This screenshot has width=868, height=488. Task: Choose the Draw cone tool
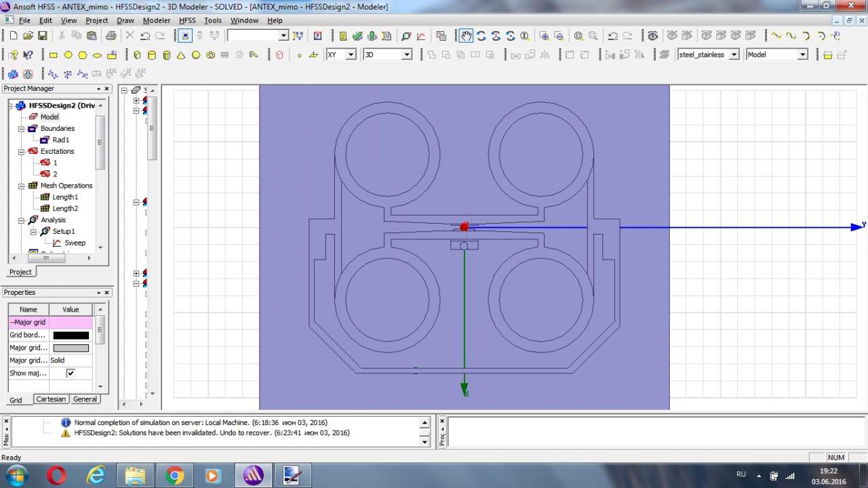pos(181,55)
